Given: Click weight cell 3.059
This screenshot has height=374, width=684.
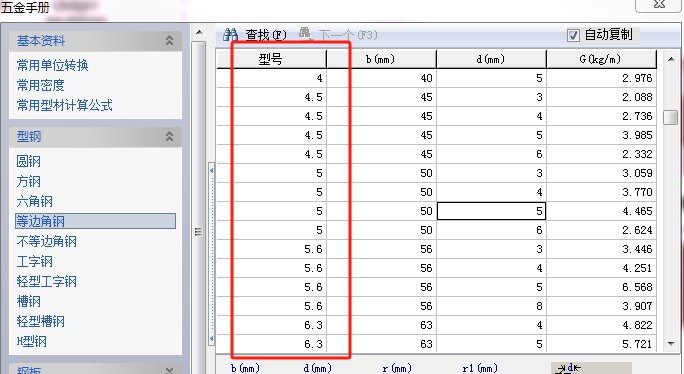Looking at the screenshot, I should tap(601, 173).
